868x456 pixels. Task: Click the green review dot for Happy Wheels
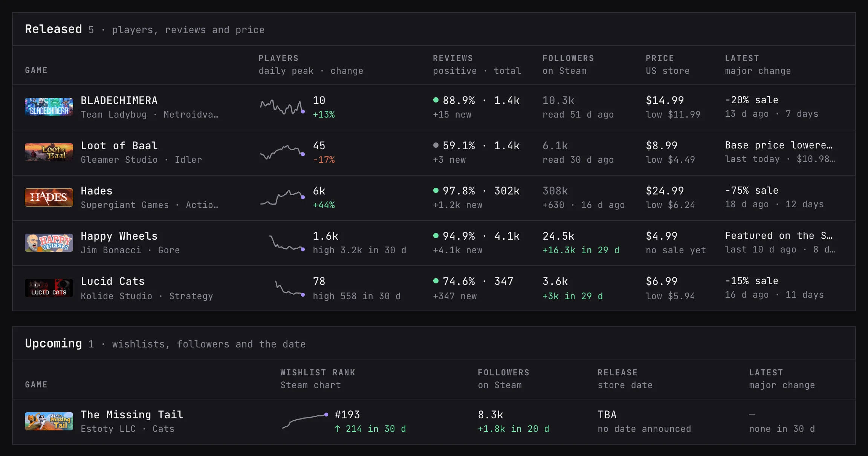pos(436,236)
